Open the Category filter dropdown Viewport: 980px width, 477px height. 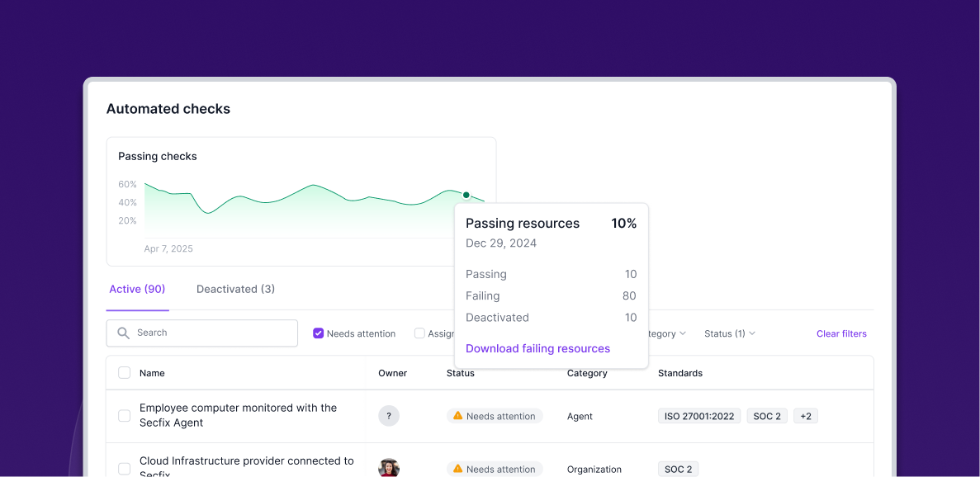(667, 333)
